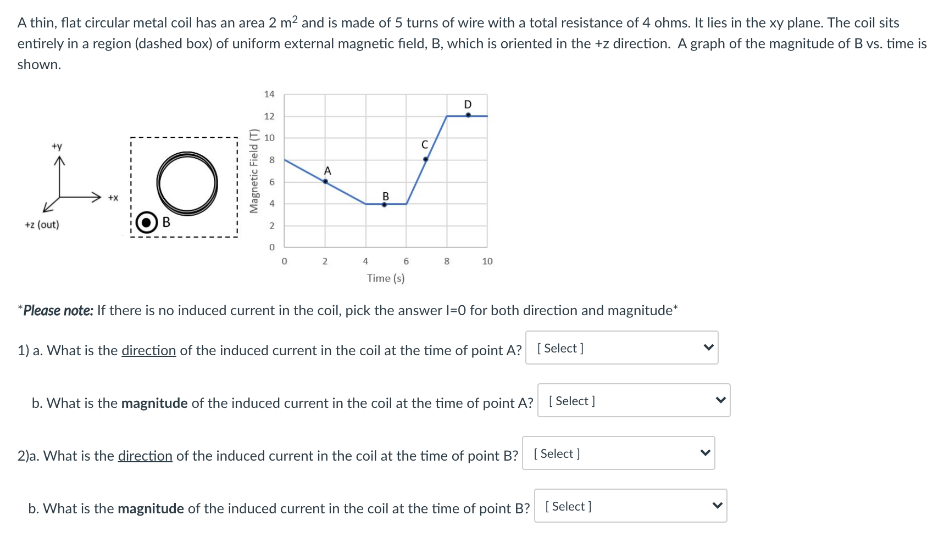Click the B field out-of-page dot symbol

click(x=146, y=222)
